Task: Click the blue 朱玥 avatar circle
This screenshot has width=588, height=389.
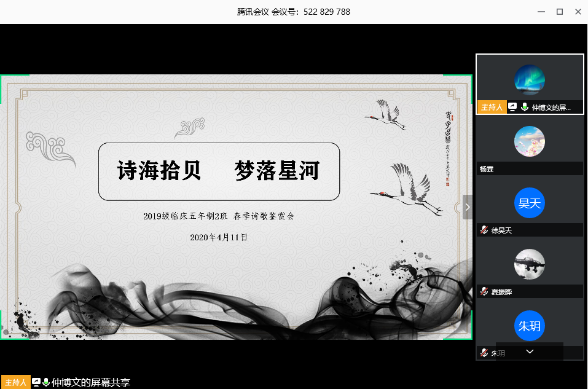Action: 529,326
